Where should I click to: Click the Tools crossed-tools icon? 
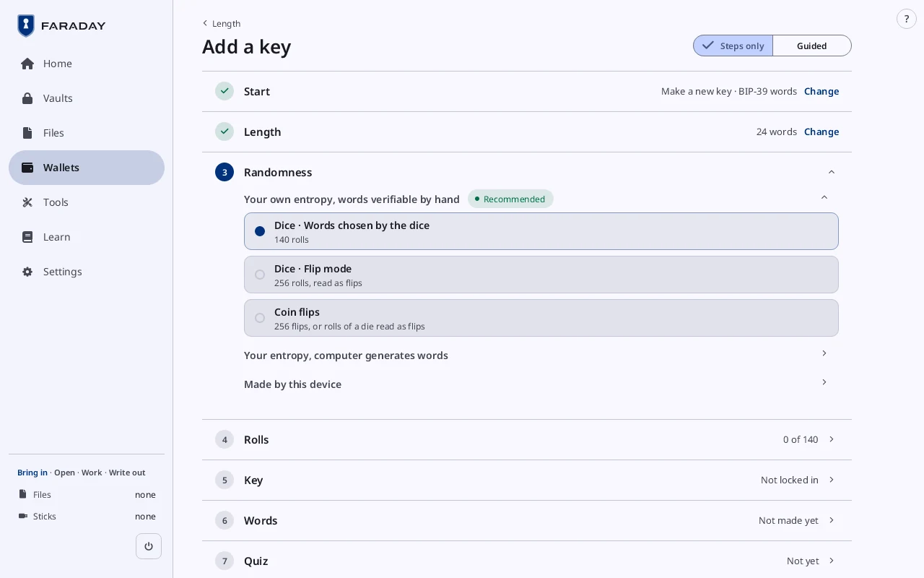[x=27, y=202]
